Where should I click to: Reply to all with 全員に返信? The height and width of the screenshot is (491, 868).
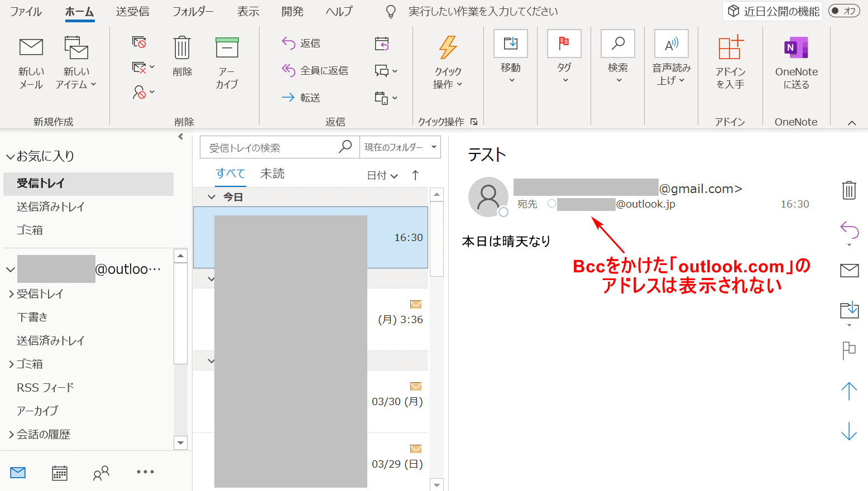pos(315,70)
